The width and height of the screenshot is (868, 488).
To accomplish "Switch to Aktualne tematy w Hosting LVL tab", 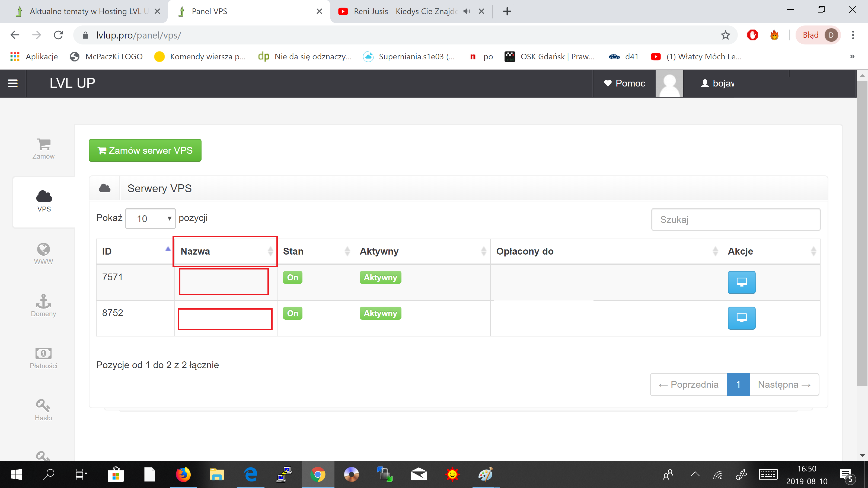I will point(84,11).
